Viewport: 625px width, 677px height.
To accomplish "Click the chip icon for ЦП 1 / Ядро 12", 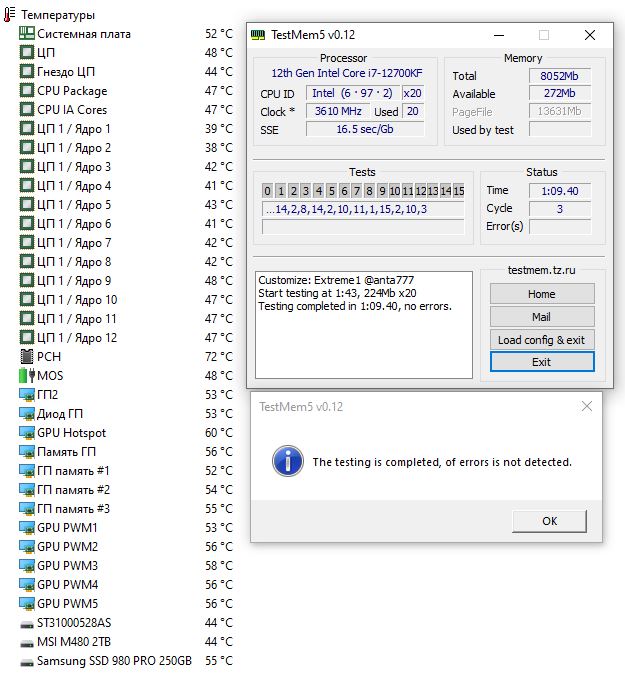I will (x=27, y=338).
